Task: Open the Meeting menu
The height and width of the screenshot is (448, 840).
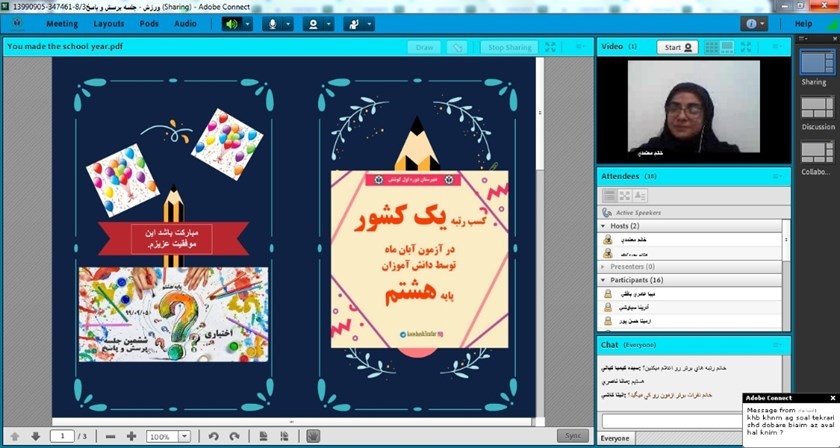Action: click(62, 23)
